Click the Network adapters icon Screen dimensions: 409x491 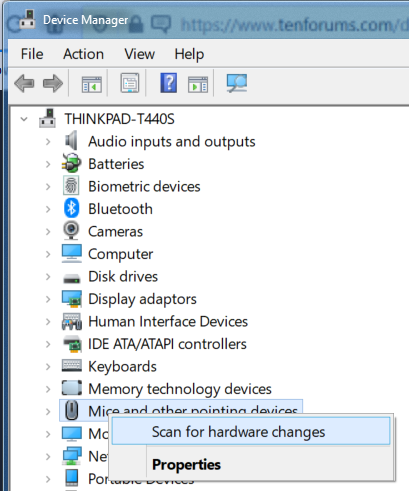click(72, 456)
